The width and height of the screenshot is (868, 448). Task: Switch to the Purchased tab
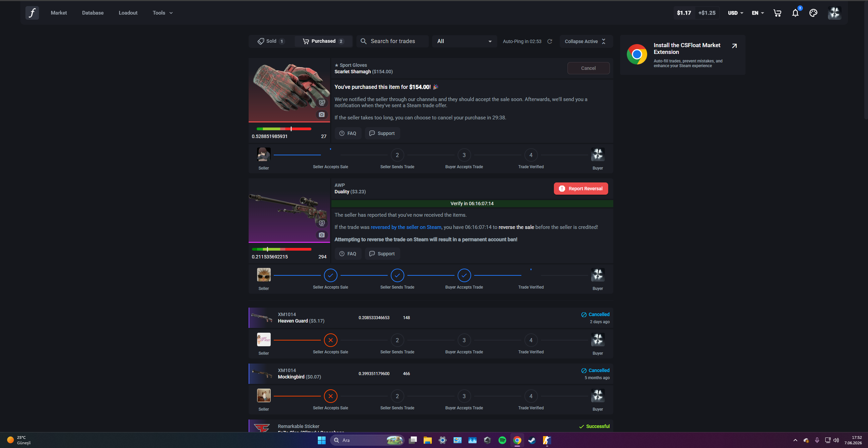coord(323,41)
